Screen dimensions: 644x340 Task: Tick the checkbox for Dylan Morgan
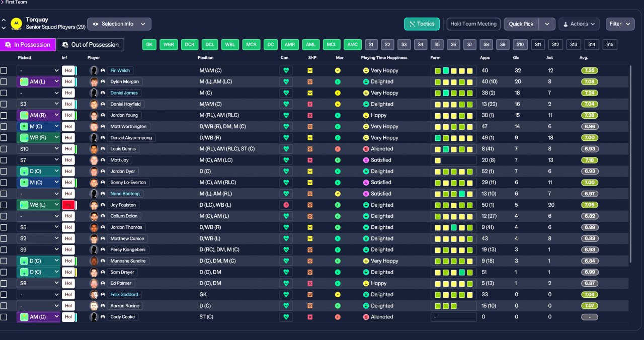click(x=4, y=81)
